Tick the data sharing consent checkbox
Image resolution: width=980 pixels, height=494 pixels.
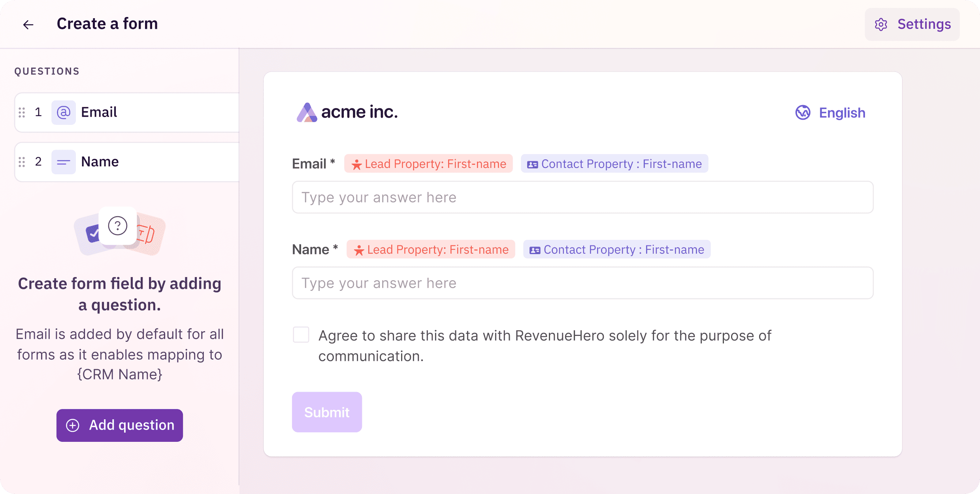[301, 335]
